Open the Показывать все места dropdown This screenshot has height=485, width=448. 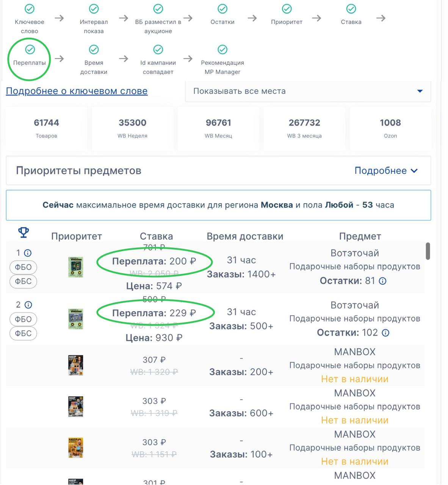click(308, 91)
